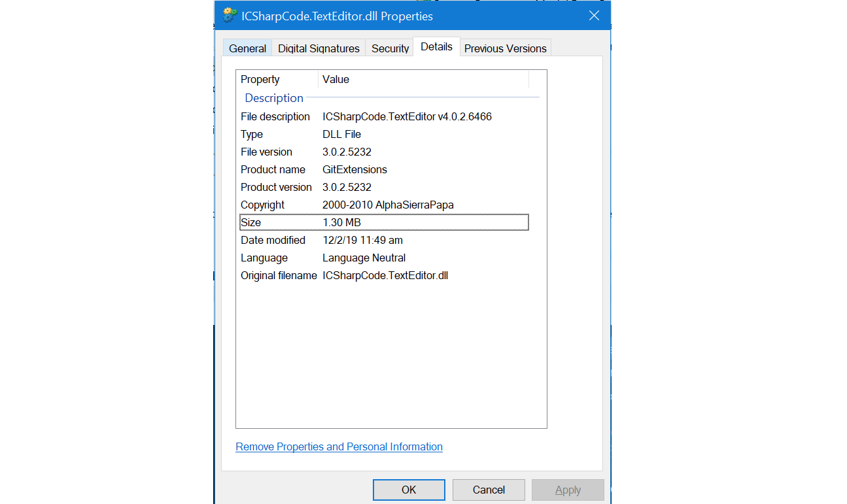
Task: Switch to the General tab
Action: (x=247, y=48)
